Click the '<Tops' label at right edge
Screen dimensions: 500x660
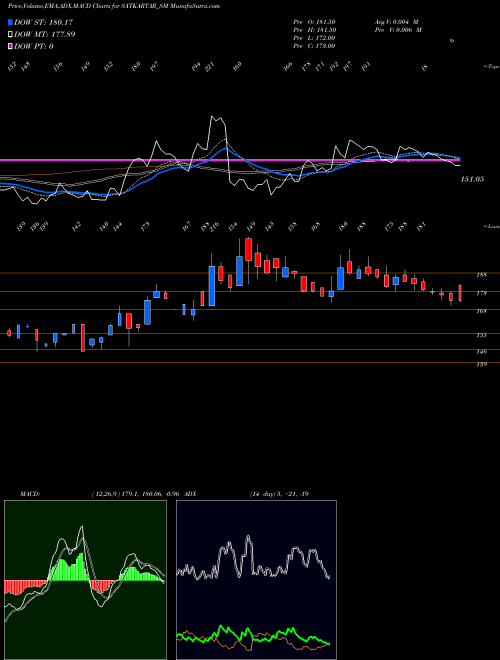pos(491,67)
